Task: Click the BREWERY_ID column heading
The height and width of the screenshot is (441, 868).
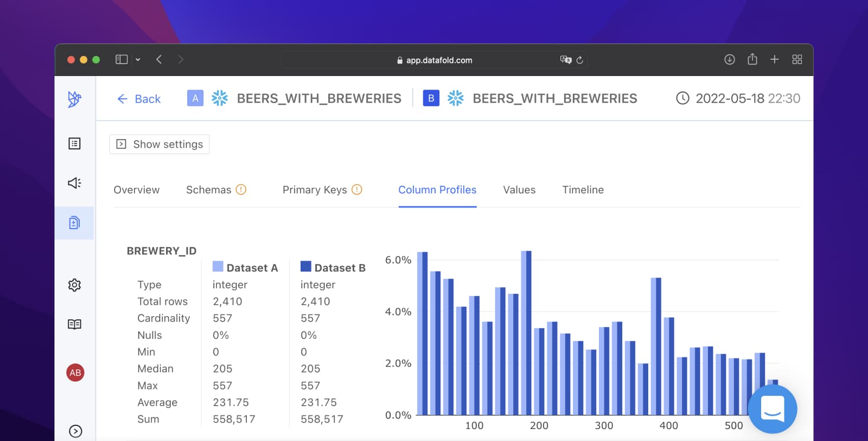Action: coord(162,251)
